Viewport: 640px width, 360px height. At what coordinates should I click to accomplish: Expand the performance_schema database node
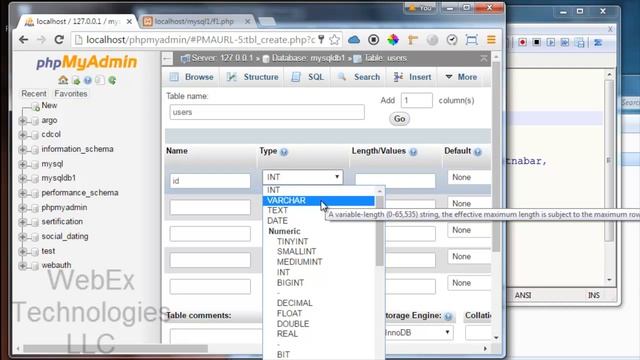coord(23,193)
